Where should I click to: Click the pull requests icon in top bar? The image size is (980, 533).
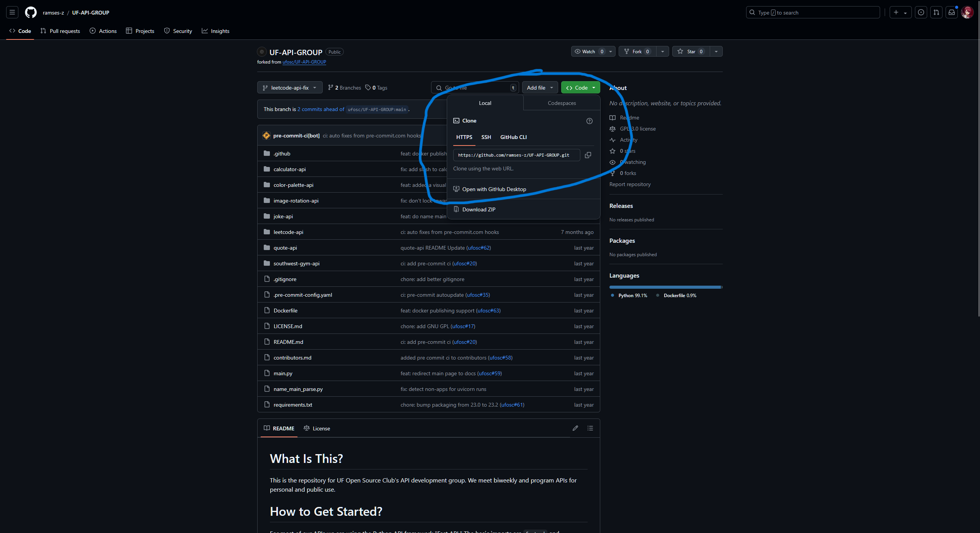(x=937, y=12)
